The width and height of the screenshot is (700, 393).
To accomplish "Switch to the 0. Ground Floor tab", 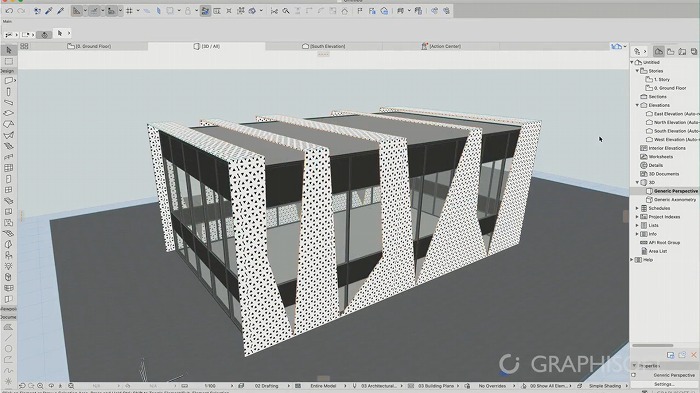I will (x=89, y=46).
